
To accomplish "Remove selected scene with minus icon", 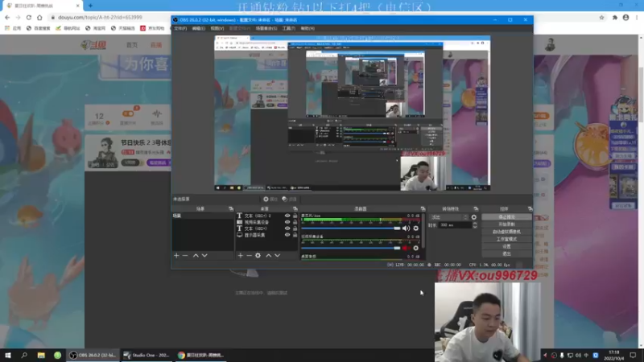I will coord(185,255).
